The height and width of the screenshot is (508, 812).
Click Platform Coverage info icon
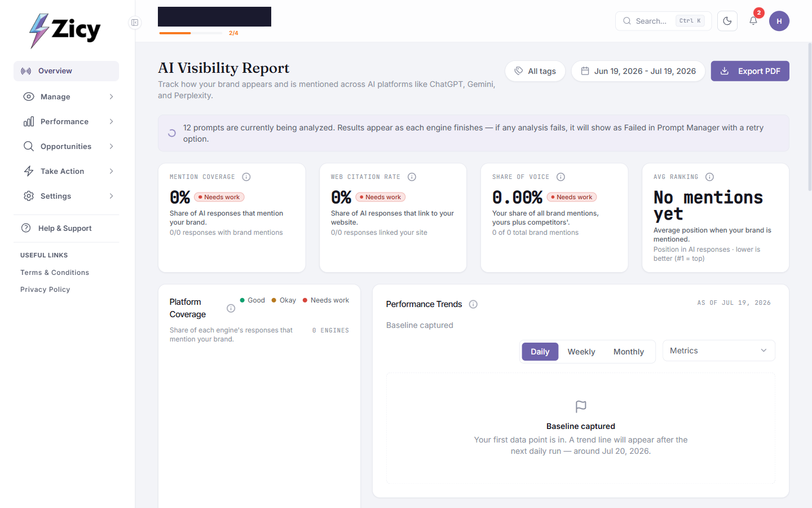tap(231, 308)
